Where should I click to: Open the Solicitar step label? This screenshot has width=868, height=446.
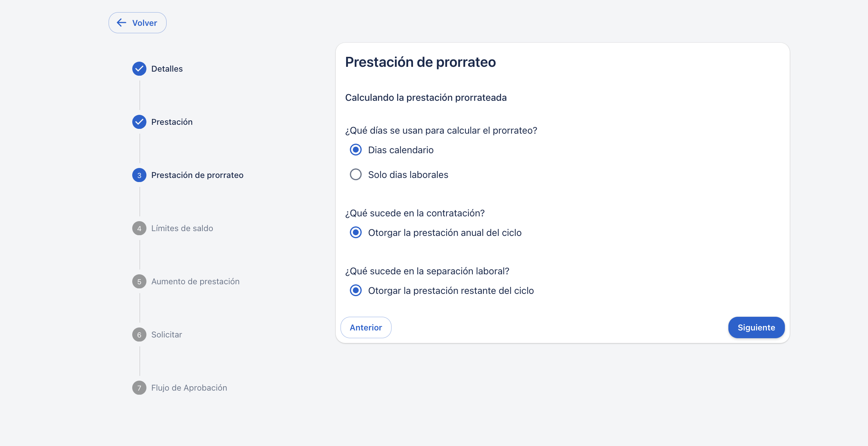coord(167,334)
